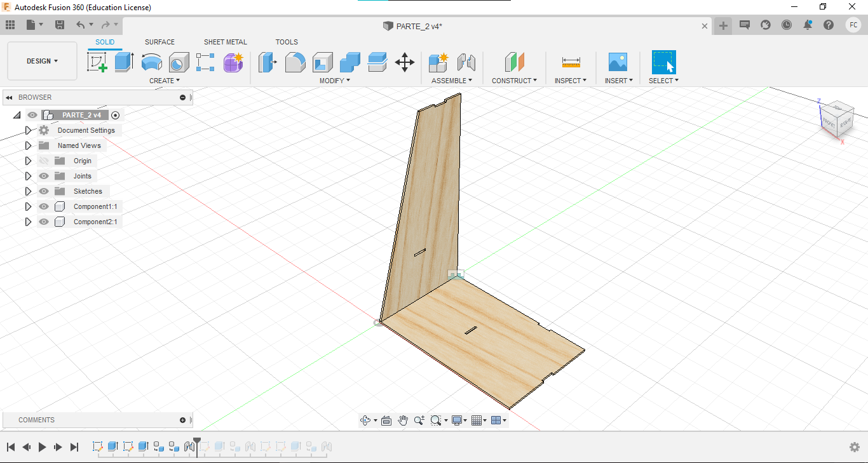Image resolution: width=868 pixels, height=463 pixels.
Task: Open the INSPECT dropdown menu
Action: point(571,81)
